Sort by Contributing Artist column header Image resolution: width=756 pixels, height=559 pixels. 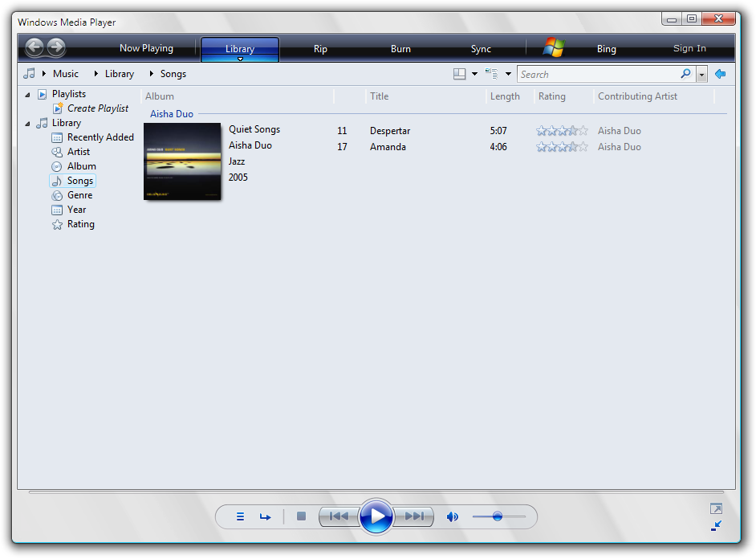click(637, 96)
